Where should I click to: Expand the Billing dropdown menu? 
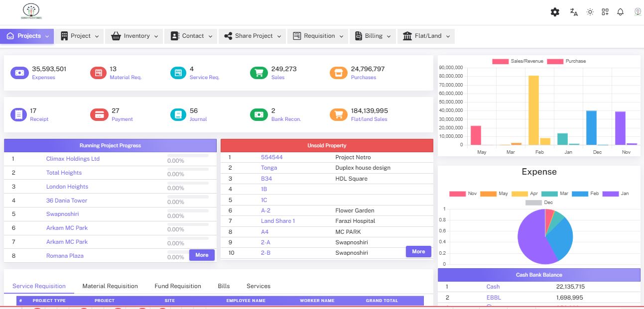[373, 36]
